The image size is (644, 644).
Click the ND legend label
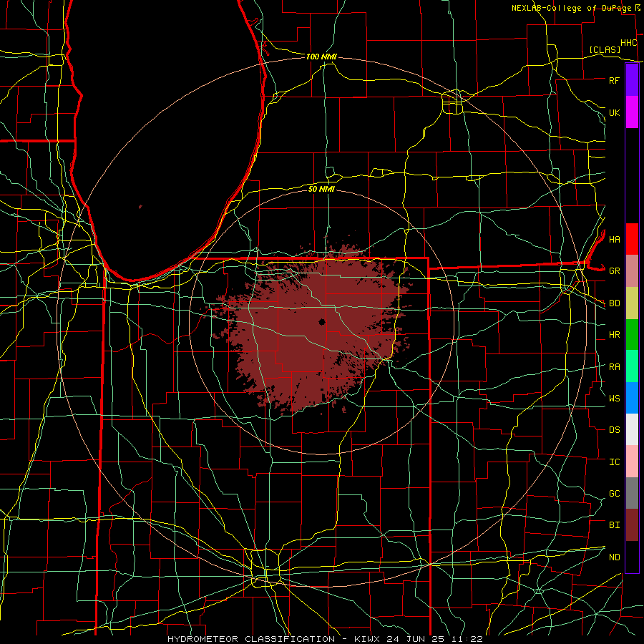[614, 557]
